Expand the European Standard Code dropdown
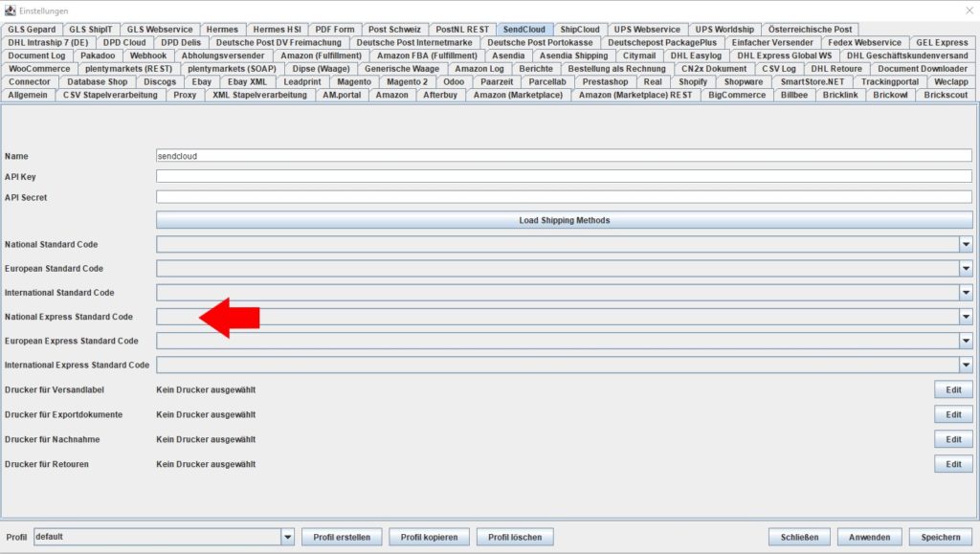The image size is (980, 554). (x=966, y=269)
